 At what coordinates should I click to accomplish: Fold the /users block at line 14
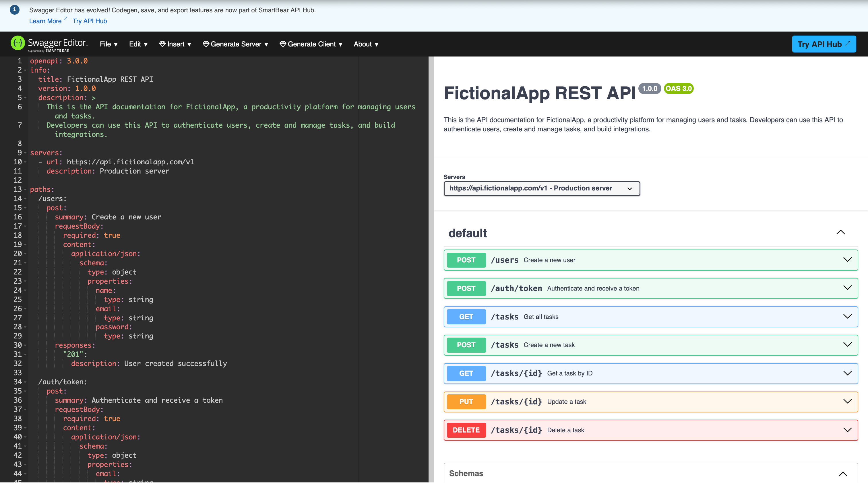pos(25,199)
